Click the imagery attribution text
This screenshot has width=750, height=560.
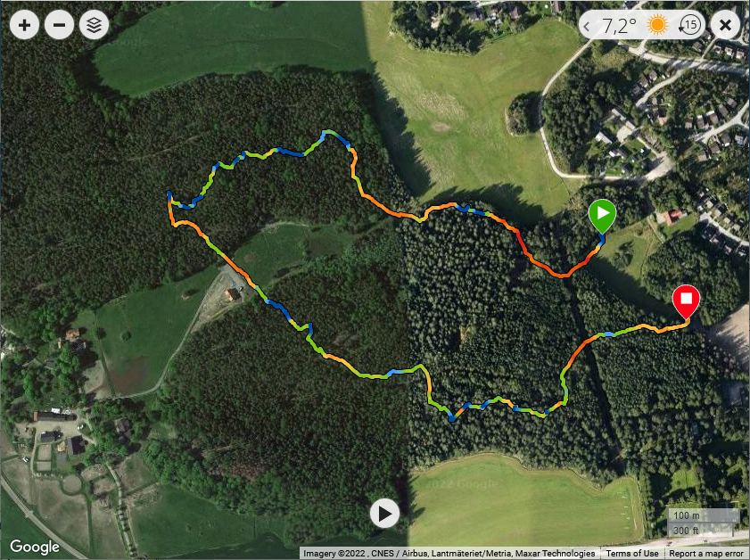449,553
